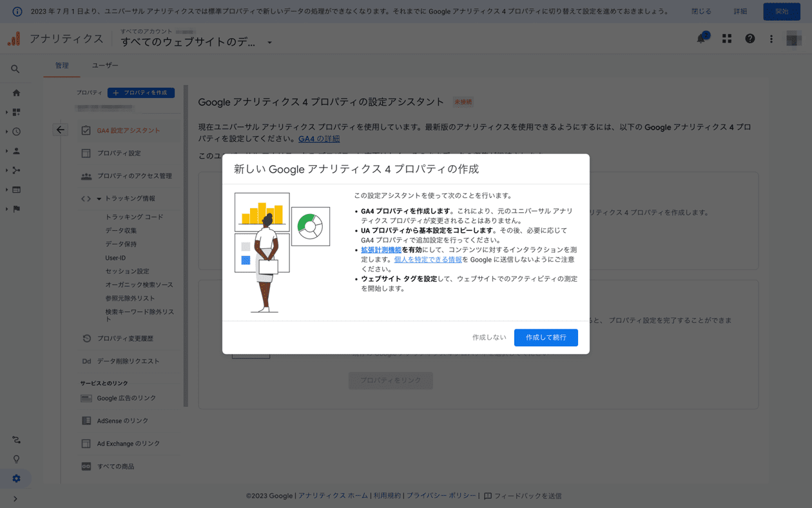812x508 pixels.
Task: Switch to the 管理 tab
Action: tap(62, 66)
